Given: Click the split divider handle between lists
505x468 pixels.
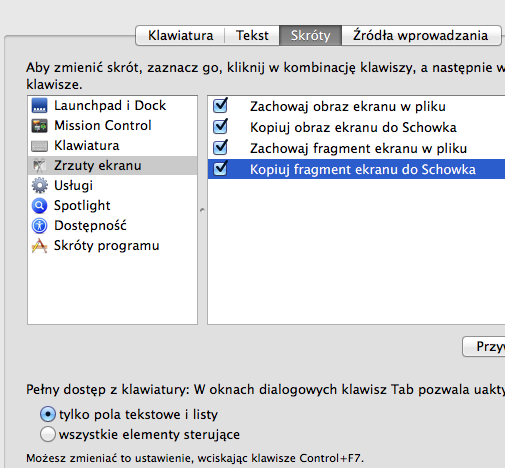Looking at the screenshot, I should point(202,210).
